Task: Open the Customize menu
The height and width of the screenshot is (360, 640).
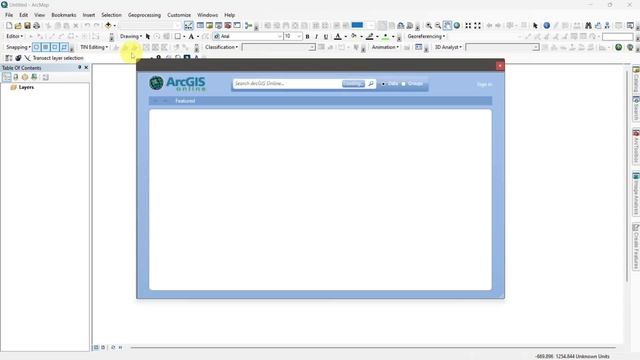Action: tap(179, 15)
